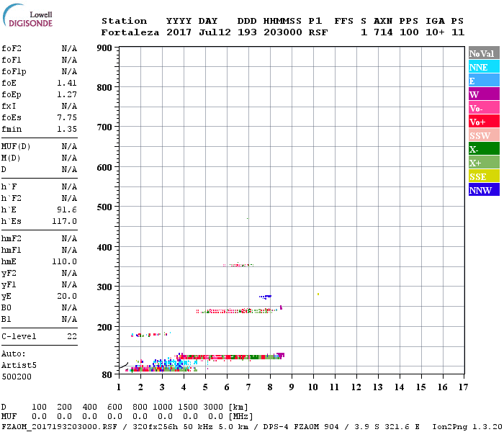Screen dimensions: 504x432
Task: Click the sporadic-E trace near 120 km
Action: [230, 356]
